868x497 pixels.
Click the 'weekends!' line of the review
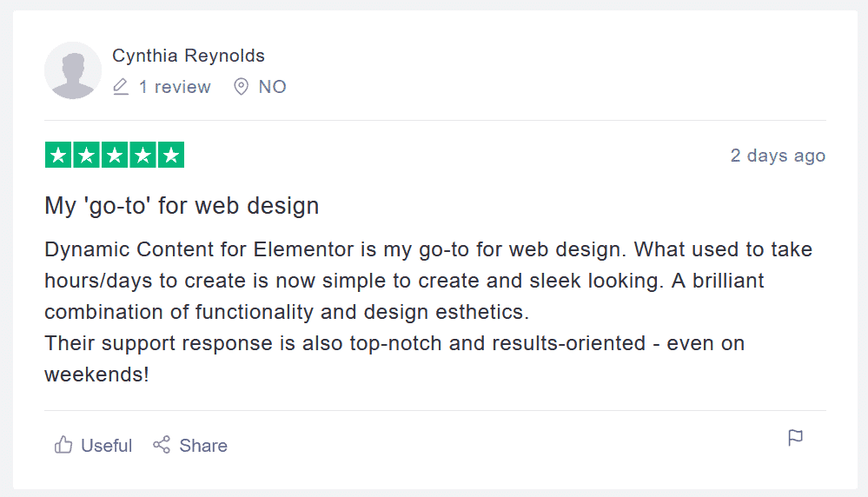96,374
